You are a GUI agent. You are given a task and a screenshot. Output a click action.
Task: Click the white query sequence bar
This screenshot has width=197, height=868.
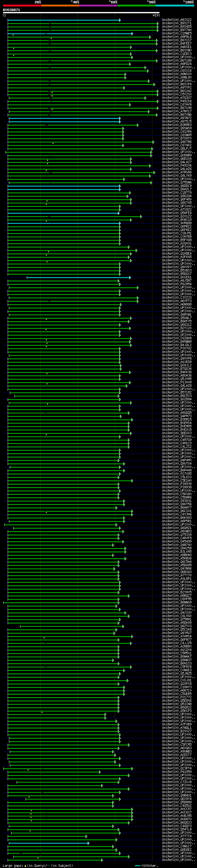pyautogui.click(x=81, y=13)
